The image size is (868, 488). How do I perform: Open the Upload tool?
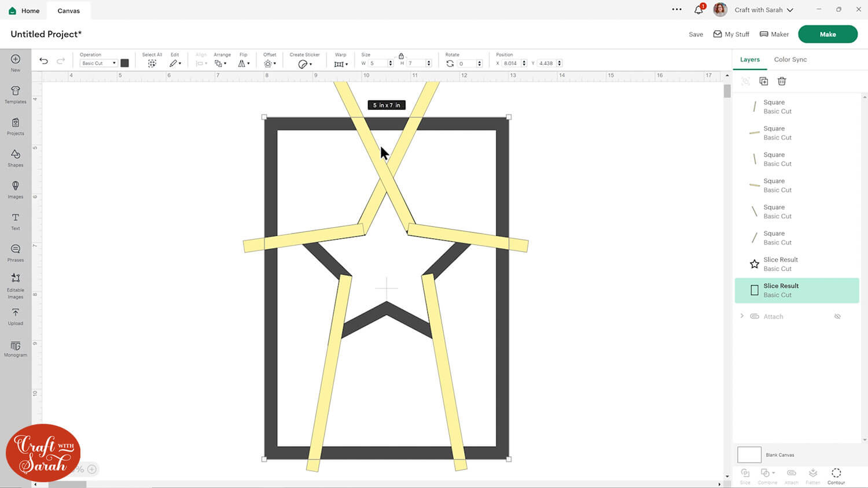(16, 316)
